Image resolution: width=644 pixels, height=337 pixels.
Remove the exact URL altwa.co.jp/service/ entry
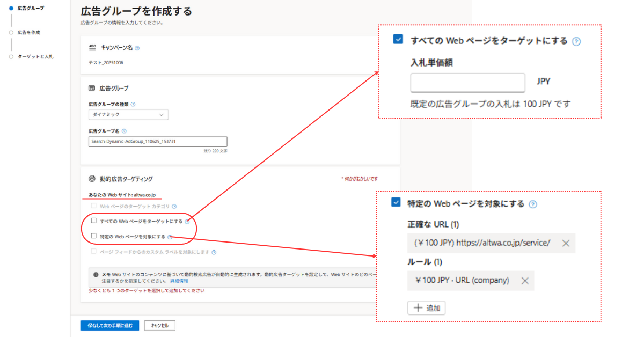click(x=566, y=243)
